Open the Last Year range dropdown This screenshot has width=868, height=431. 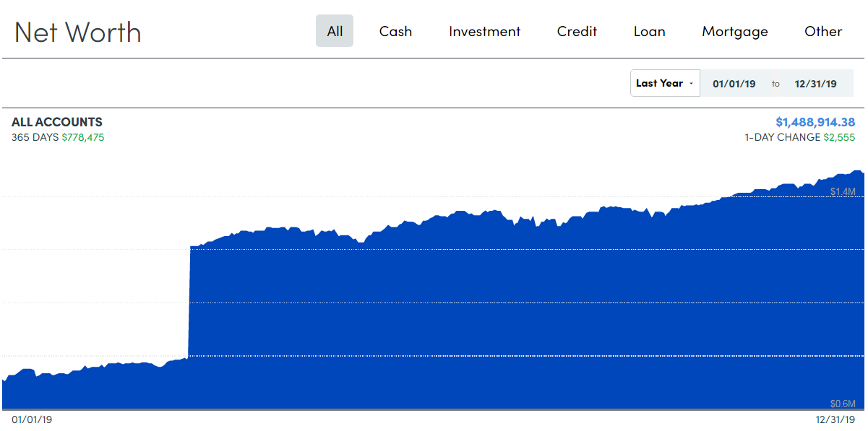pyautogui.click(x=665, y=83)
